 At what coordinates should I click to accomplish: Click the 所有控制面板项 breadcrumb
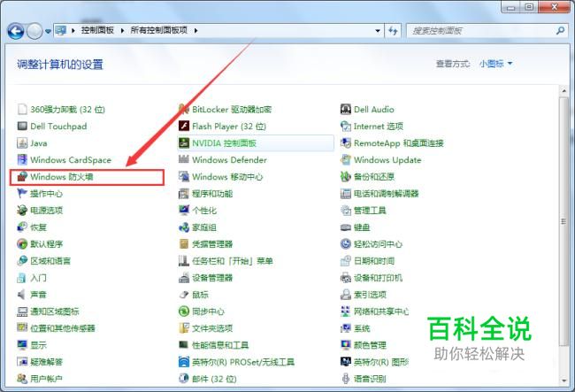tap(159, 30)
